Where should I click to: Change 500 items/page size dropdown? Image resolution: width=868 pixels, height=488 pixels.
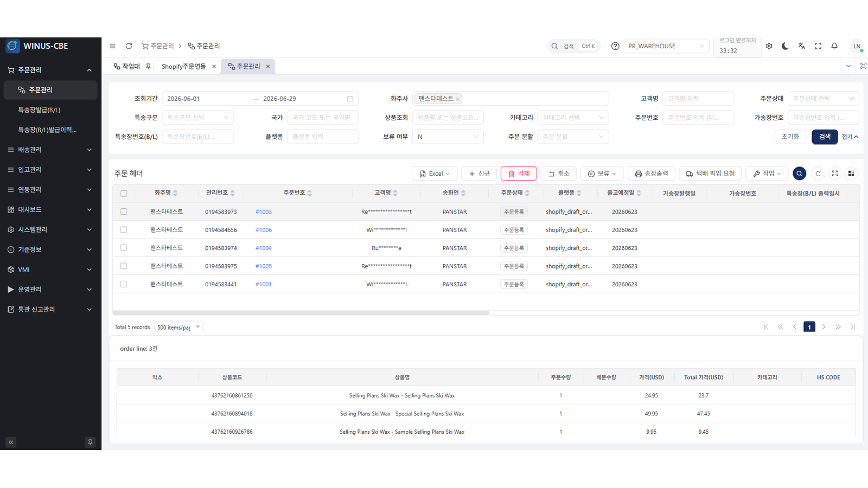pos(178,327)
